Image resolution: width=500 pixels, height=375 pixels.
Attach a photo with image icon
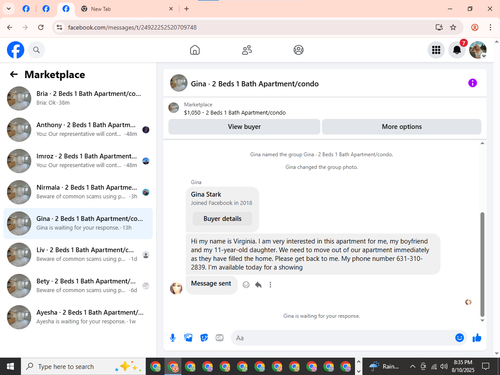coord(188,338)
